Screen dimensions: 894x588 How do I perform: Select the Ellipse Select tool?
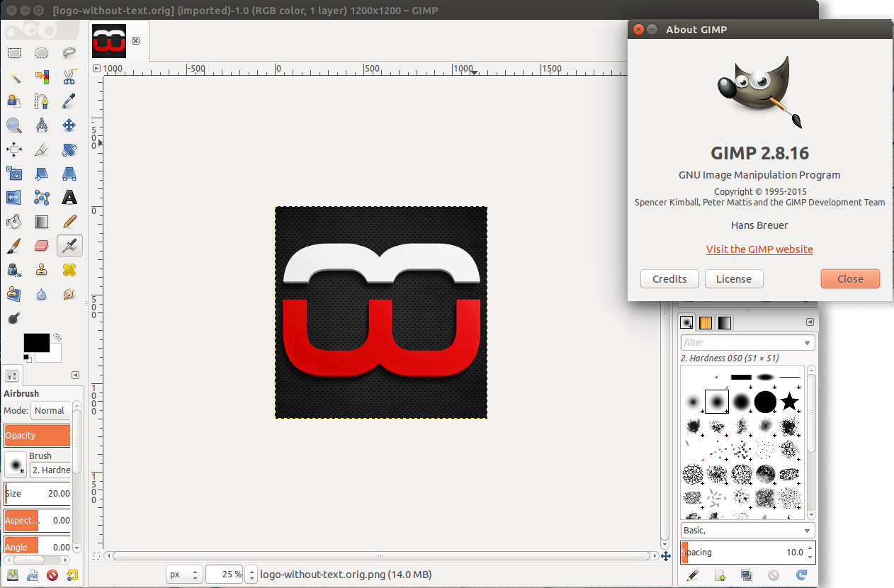pos(42,52)
